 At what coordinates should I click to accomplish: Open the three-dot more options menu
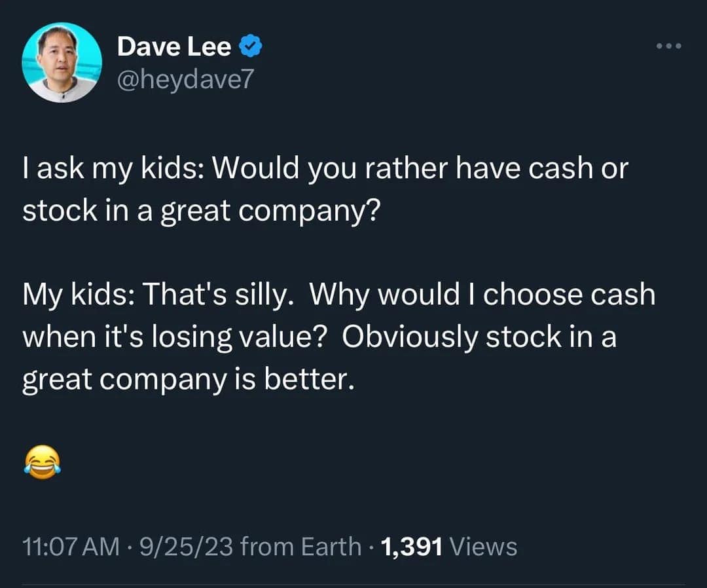670,46
